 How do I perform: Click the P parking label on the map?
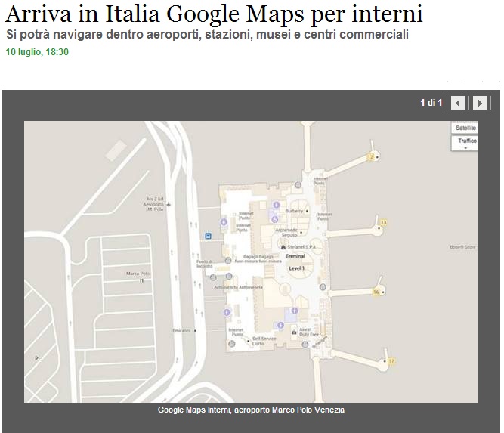pyautogui.click(x=36, y=358)
